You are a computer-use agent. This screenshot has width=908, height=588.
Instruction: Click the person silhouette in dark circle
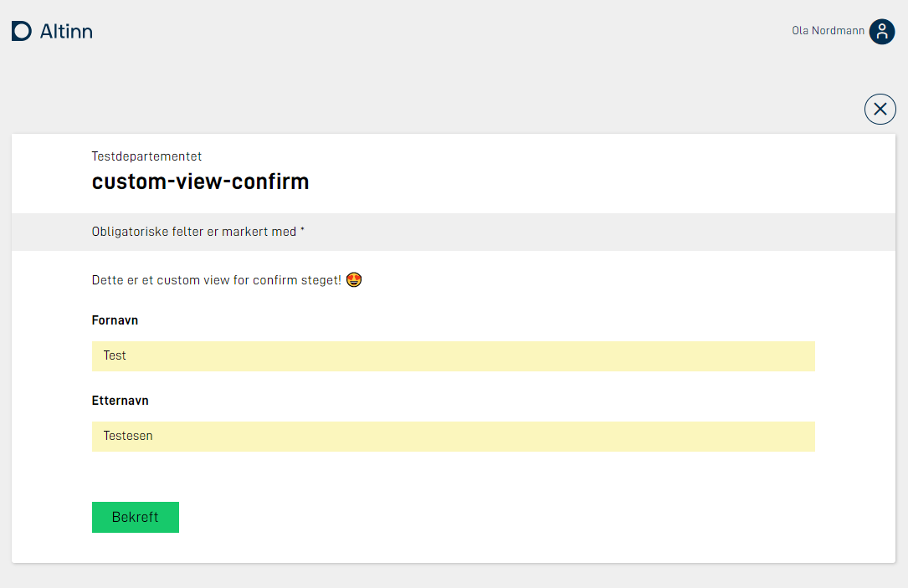coord(882,31)
